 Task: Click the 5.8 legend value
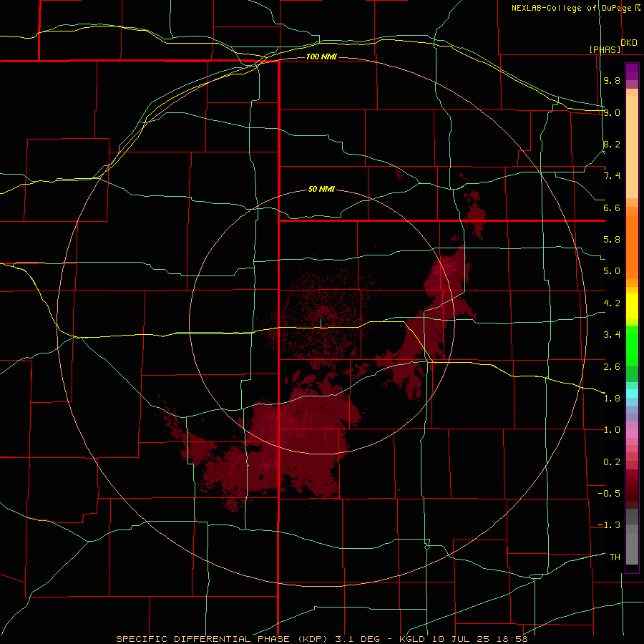click(612, 240)
